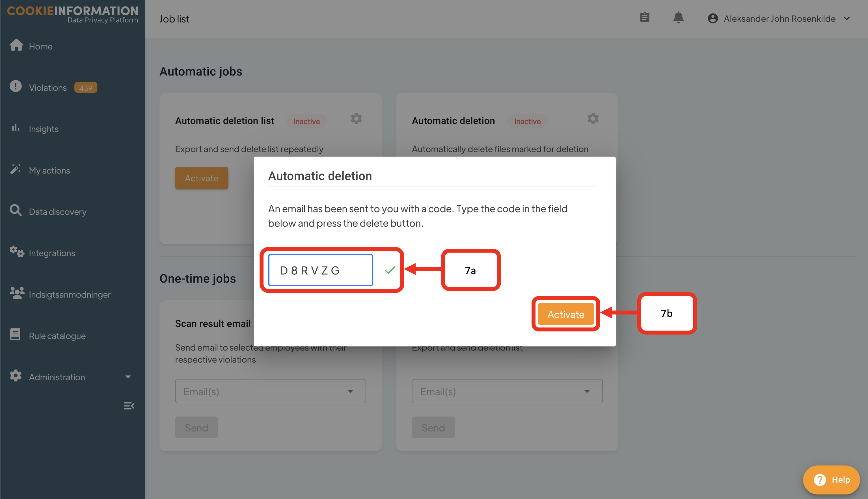Open the user profile dropdown chevron

tap(847, 18)
